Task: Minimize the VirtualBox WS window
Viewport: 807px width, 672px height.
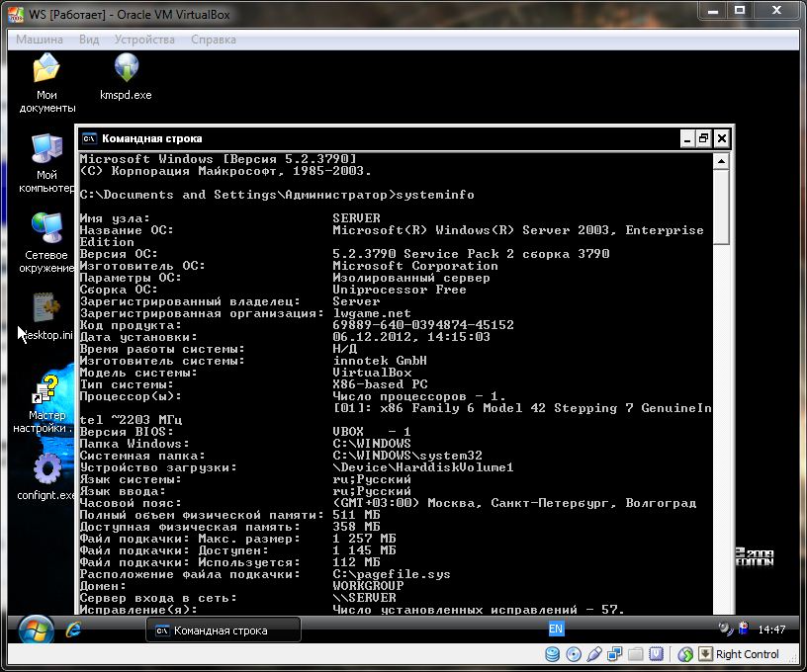Action: point(713,10)
